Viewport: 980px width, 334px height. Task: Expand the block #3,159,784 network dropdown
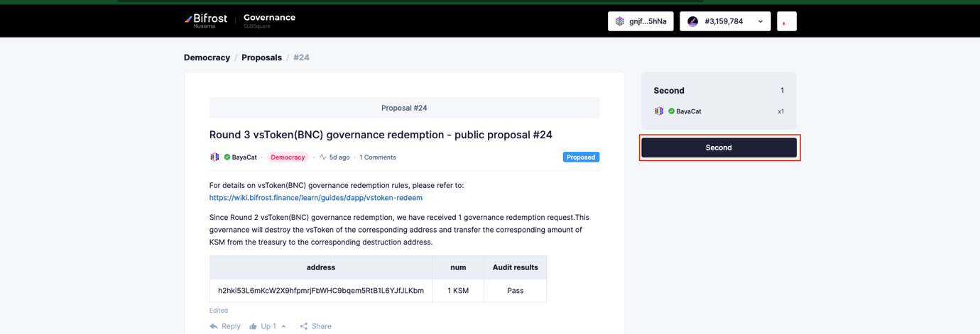(725, 21)
